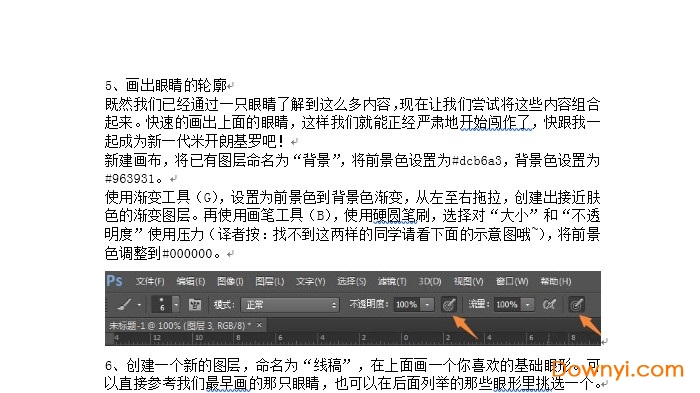Open the brush tool preset dropdown arrow

click(139, 305)
